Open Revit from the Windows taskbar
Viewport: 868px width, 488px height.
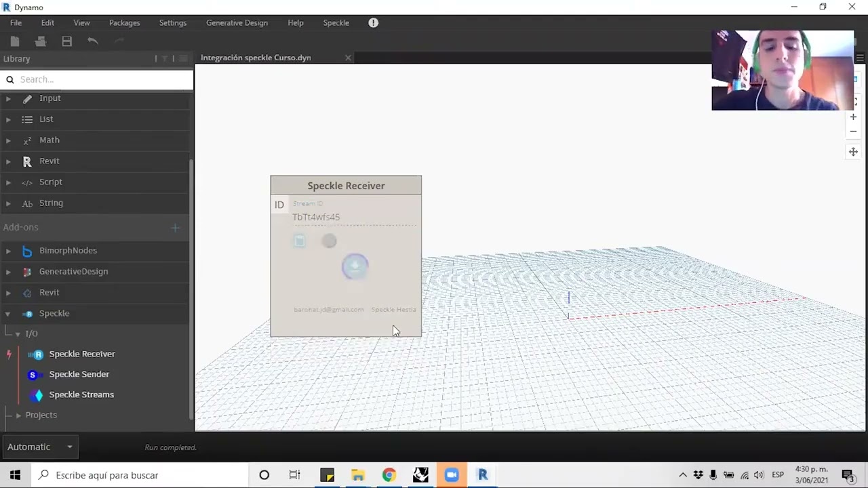tap(483, 475)
